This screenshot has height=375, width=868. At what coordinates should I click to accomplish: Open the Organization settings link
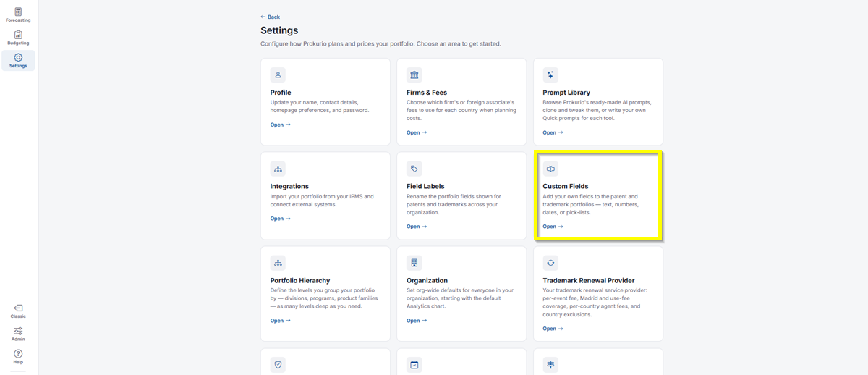[x=417, y=321]
